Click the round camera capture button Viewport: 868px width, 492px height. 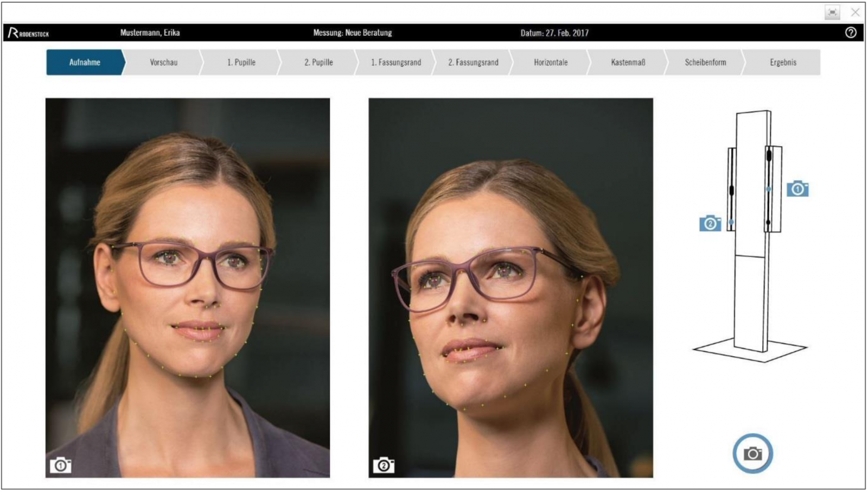[x=752, y=453]
